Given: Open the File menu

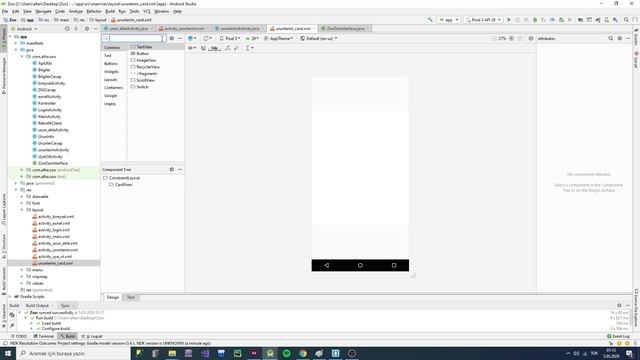Looking at the screenshot, I should 5,11.
